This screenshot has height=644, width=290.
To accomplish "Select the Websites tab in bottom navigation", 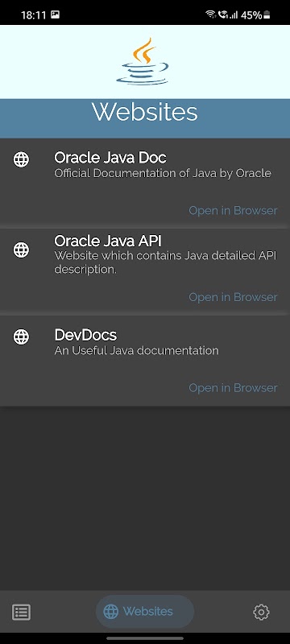I will point(145,612).
